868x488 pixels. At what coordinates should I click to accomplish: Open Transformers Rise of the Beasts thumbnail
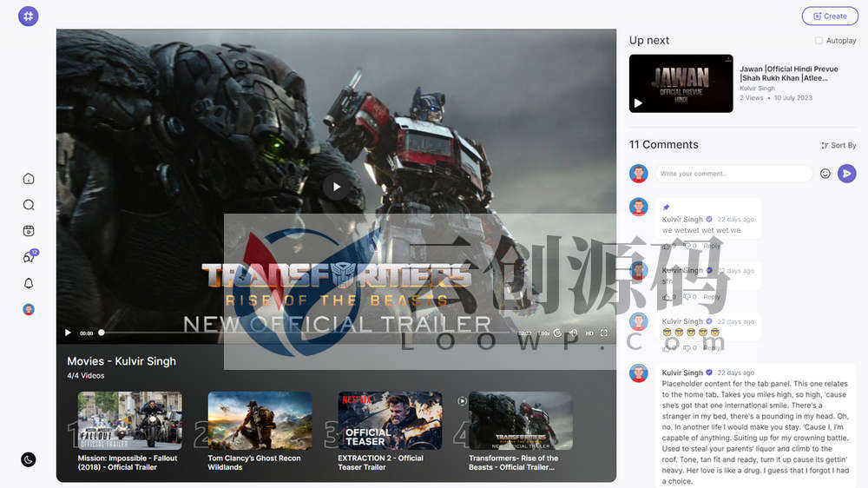coord(520,420)
